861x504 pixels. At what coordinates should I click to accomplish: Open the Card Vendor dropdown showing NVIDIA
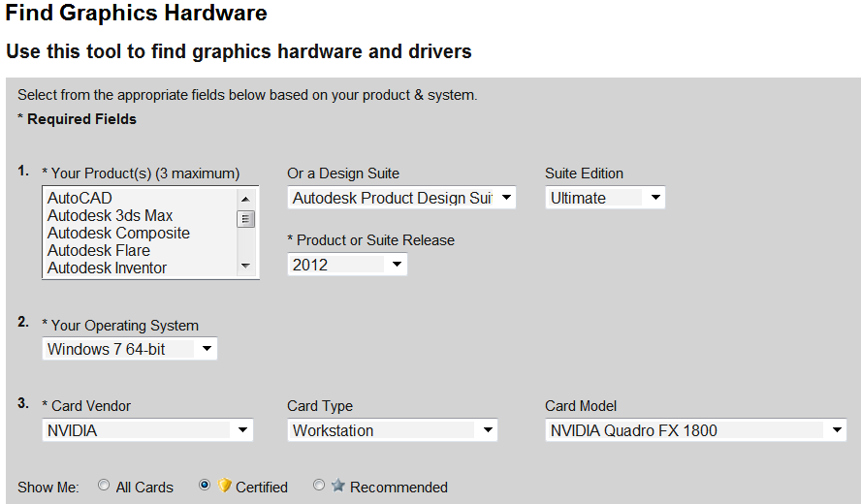pyautogui.click(x=147, y=430)
